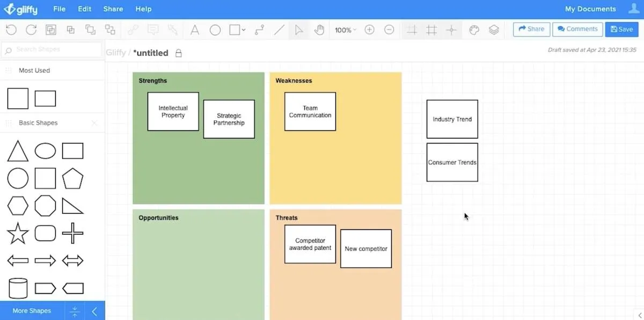The height and width of the screenshot is (320, 644).
Task: Open the Share menu
Action: pyautogui.click(x=113, y=9)
